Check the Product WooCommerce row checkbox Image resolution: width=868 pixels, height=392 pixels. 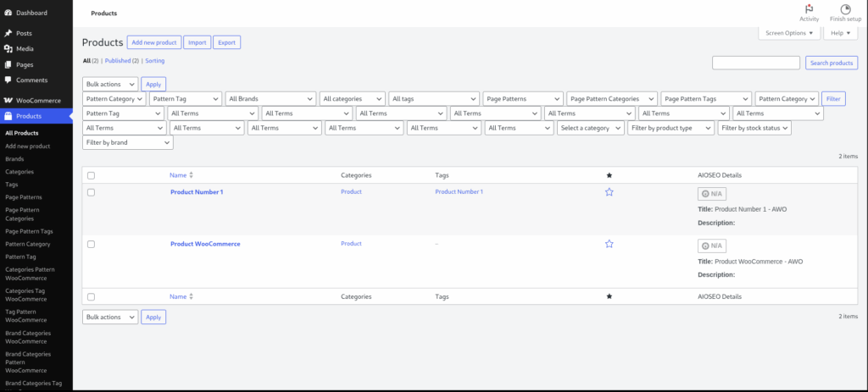[x=92, y=244]
